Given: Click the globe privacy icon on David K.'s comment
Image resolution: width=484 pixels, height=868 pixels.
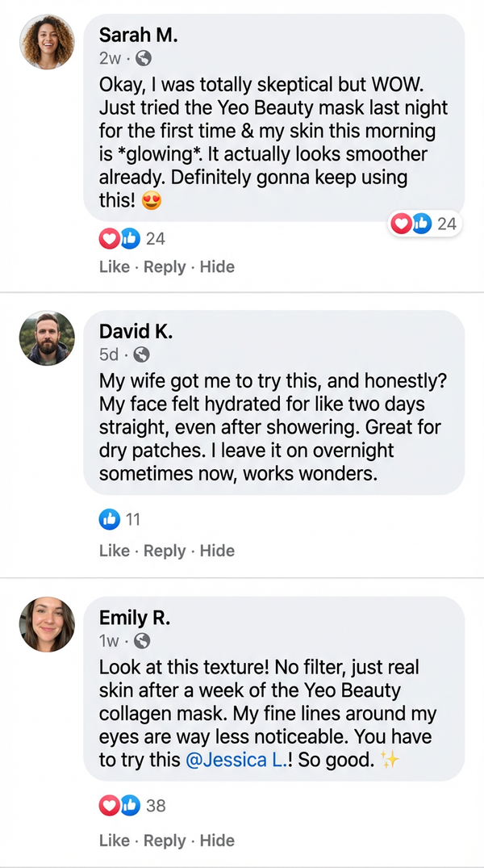Looking at the screenshot, I should tap(142, 354).
